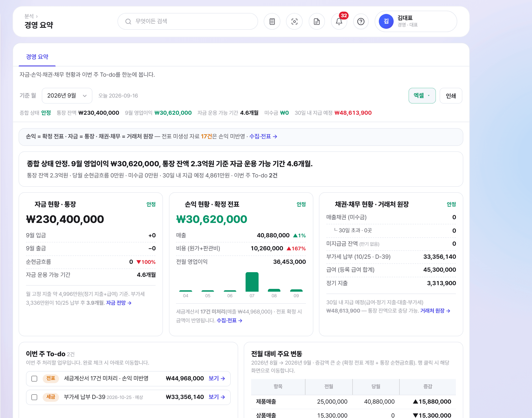This screenshot has height=418, width=532.
Task: Open 수집·전표 link in info banner
Action: pos(263,136)
